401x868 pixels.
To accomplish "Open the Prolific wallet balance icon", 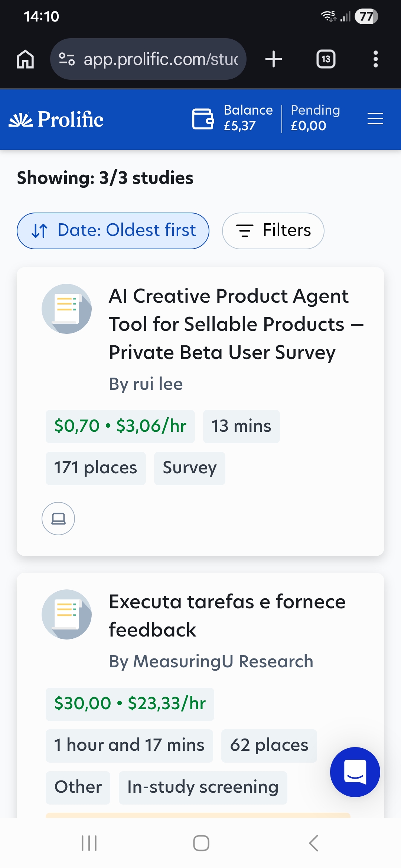I will [202, 118].
